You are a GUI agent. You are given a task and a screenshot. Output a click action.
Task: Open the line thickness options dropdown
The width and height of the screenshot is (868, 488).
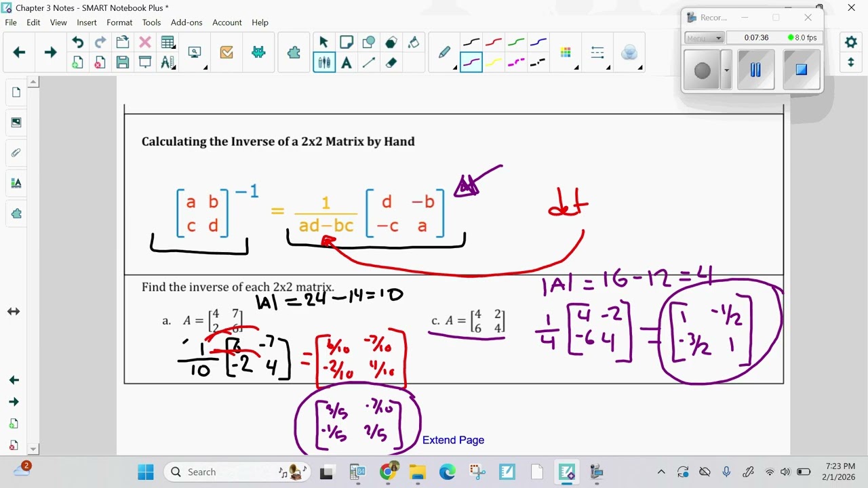598,53
